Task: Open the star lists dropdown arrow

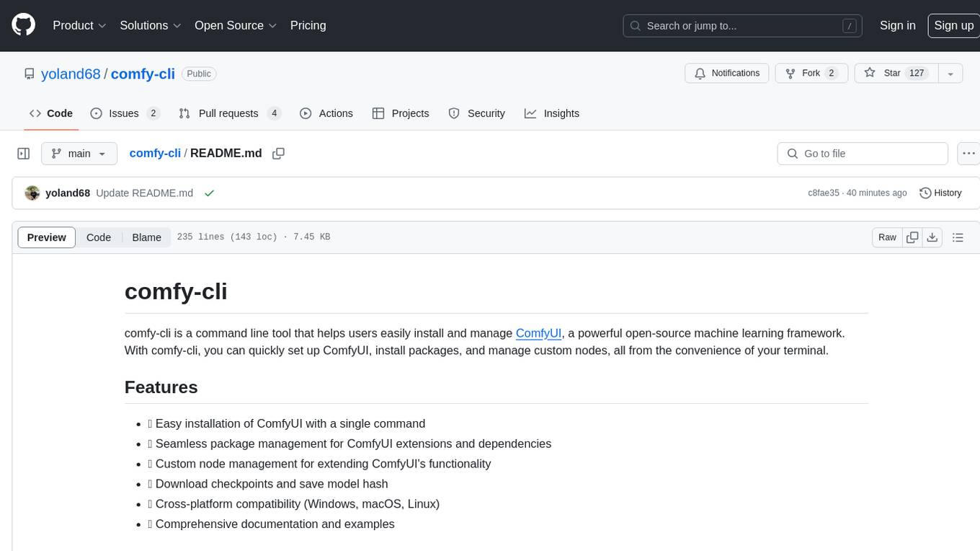Action: (x=950, y=74)
